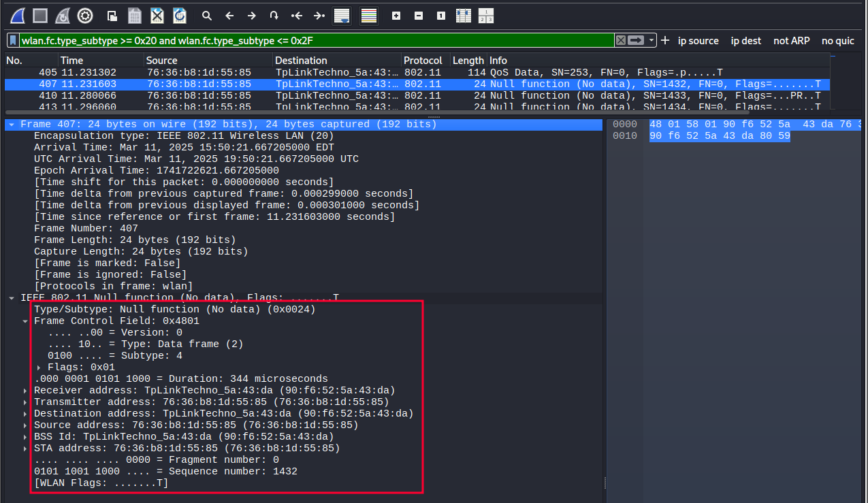Toggle packet list colorization
Screen dimensions: 868x503
tap(369, 16)
